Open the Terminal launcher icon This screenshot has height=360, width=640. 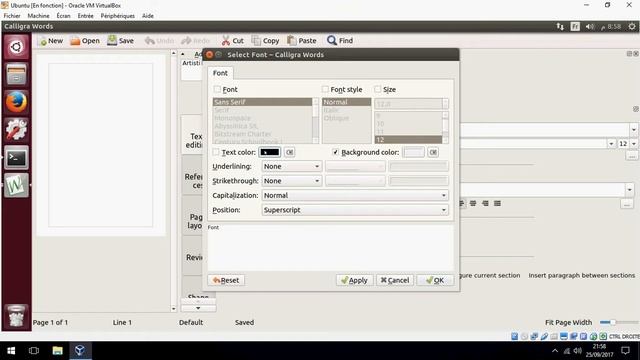16,158
